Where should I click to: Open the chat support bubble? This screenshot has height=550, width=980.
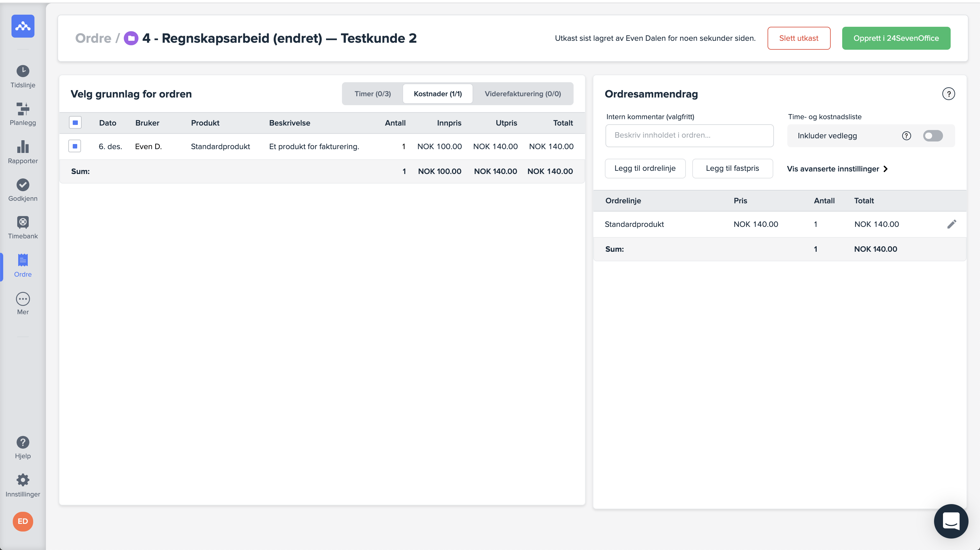point(951,521)
